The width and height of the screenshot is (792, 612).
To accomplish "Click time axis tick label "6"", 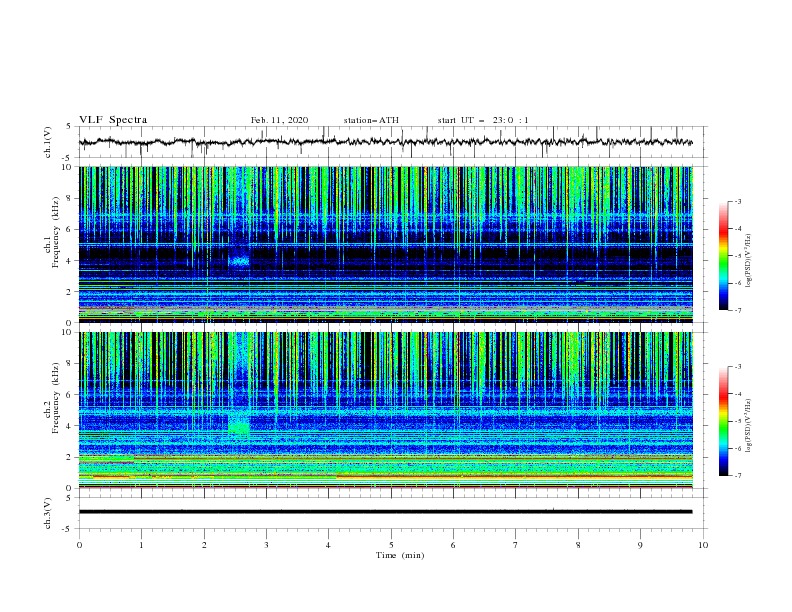I will pos(453,545).
